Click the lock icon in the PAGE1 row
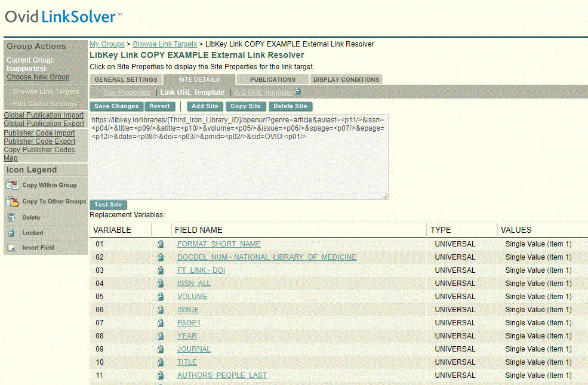 161,323
